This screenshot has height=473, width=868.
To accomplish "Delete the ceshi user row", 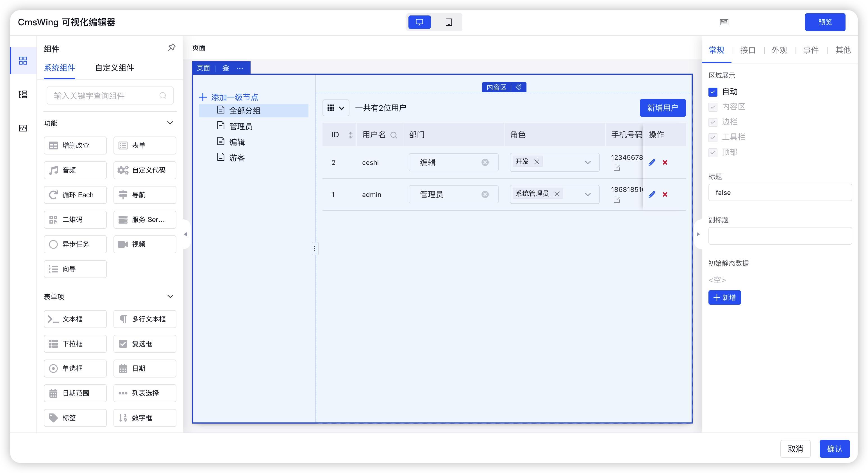I will 665,162.
